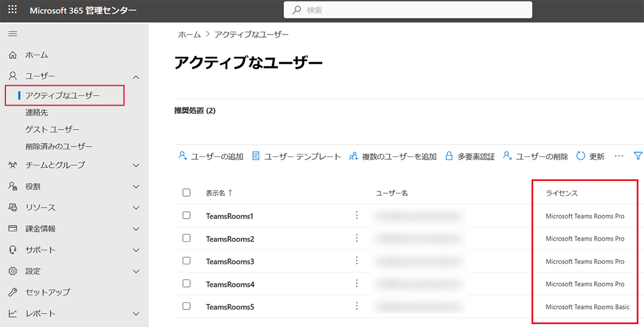
Task: Click the 更新 refresh button label
Action: coord(597,157)
